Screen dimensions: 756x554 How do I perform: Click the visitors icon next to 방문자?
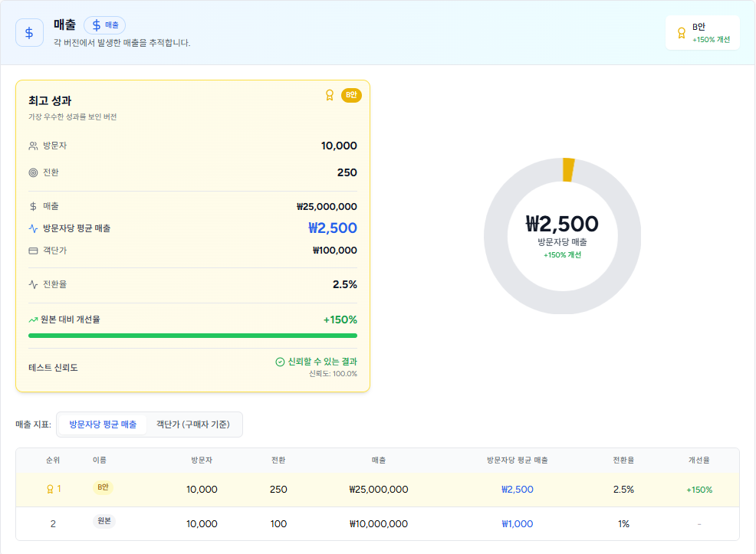(33, 146)
